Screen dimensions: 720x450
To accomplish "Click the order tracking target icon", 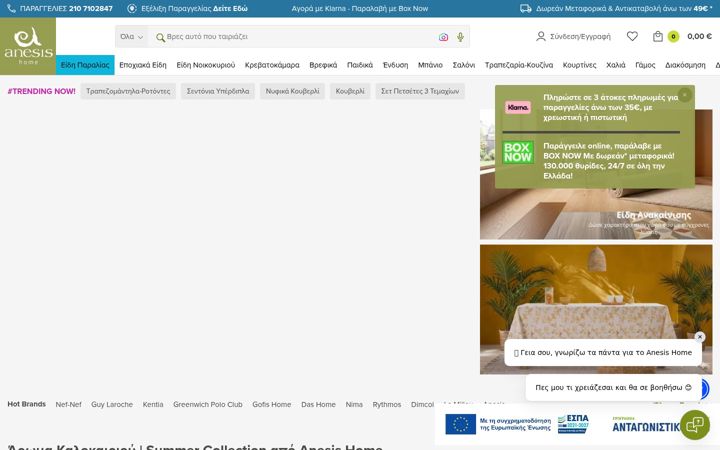I will tap(132, 8).
